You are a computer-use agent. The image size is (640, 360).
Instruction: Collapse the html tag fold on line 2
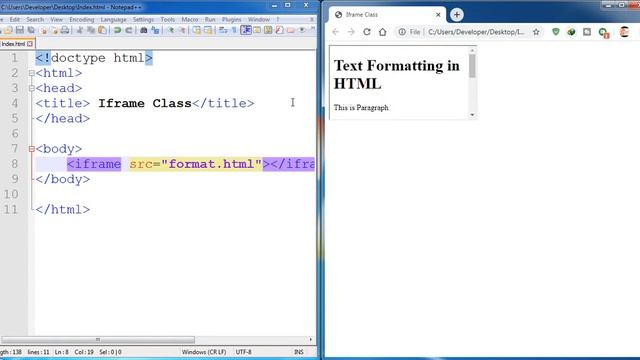(31, 73)
